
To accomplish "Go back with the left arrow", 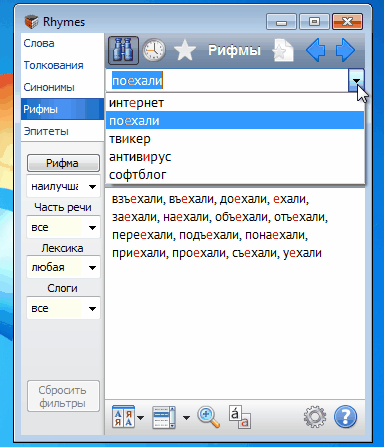I will point(315,50).
